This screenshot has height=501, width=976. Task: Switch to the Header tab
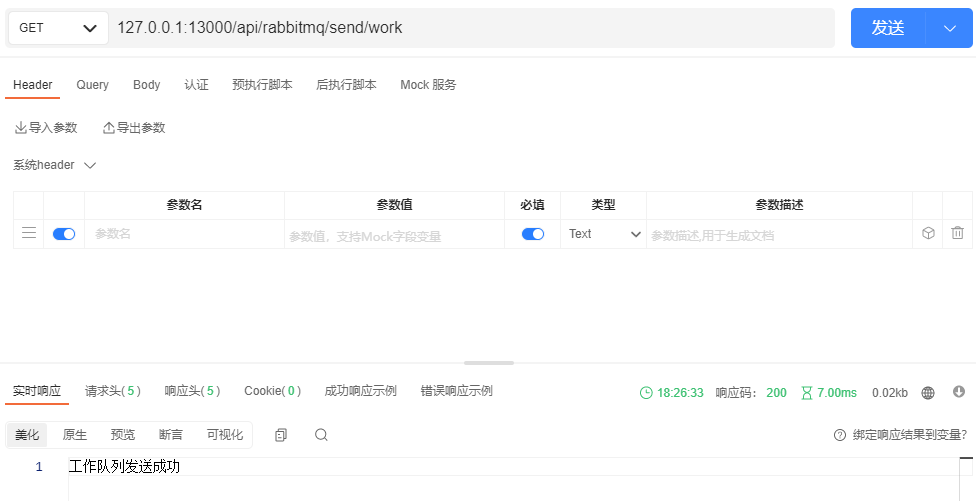32,85
